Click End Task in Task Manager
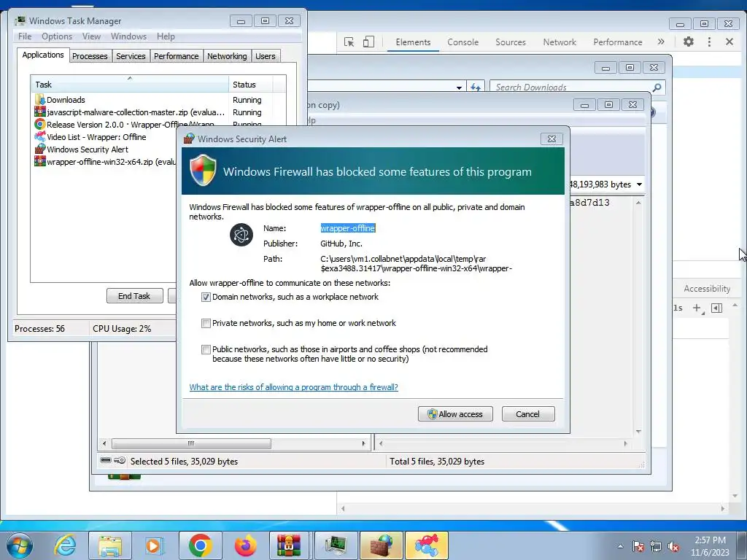The height and width of the screenshot is (560, 747). tap(134, 296)
